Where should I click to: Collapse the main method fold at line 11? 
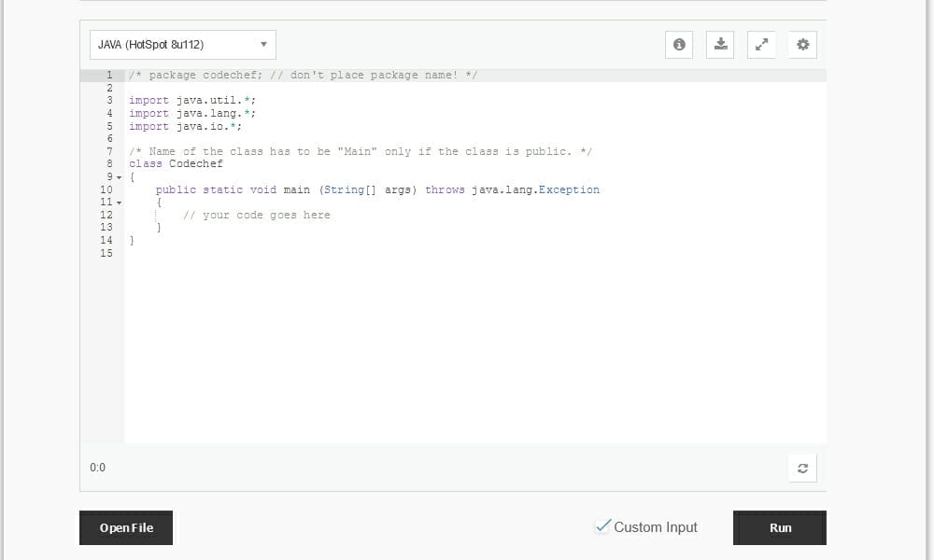pyautogui.click(x=118, y=202)
